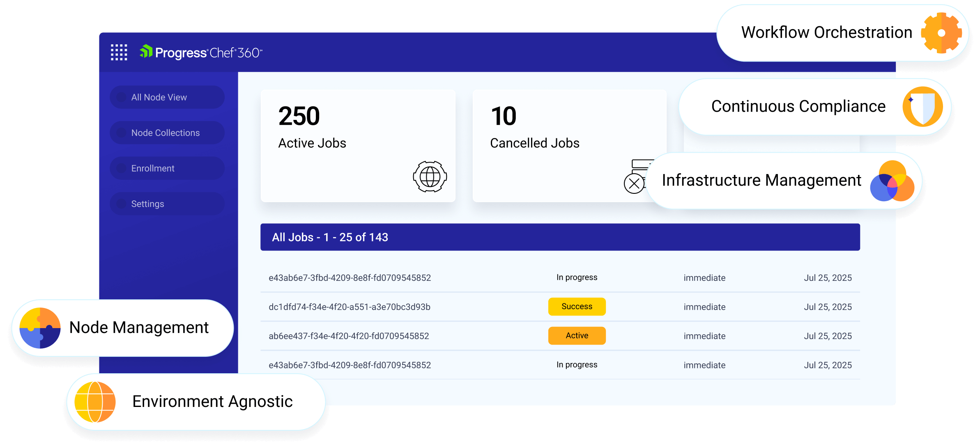Click the Success status badge
Viewport: 980px width, 448px height.
click(576, 306)
